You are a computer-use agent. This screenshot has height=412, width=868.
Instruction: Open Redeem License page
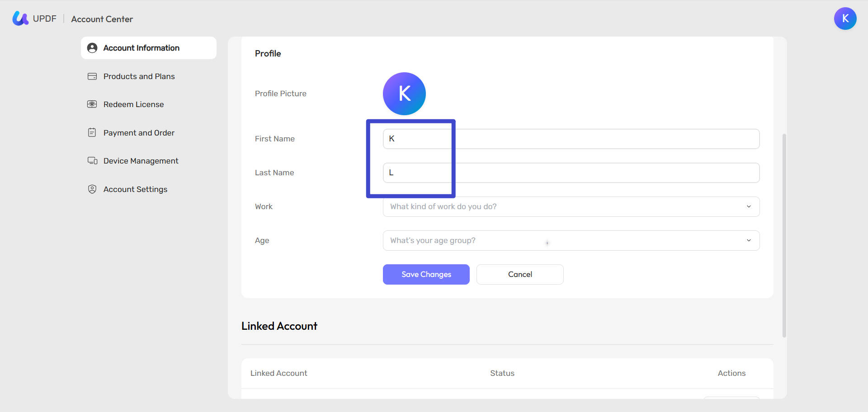(134, 104)
